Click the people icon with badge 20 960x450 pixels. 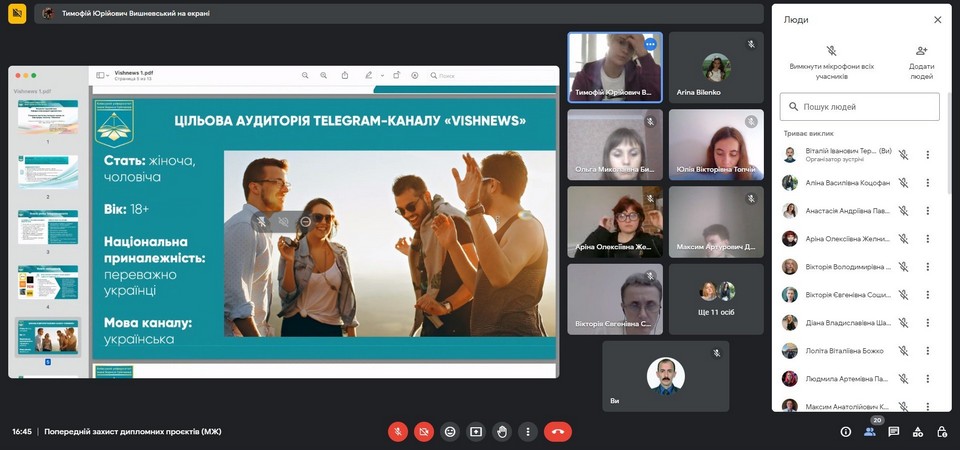click(x=869, y=431)
